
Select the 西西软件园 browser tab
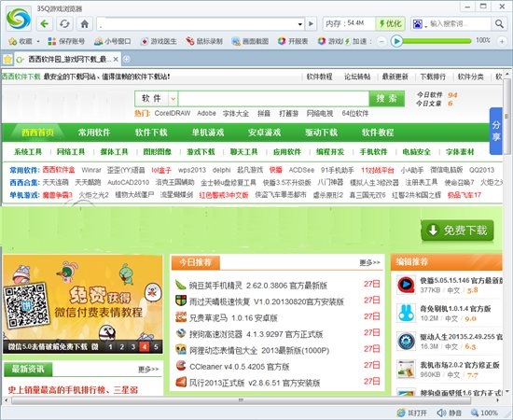[x=67, y=59]
